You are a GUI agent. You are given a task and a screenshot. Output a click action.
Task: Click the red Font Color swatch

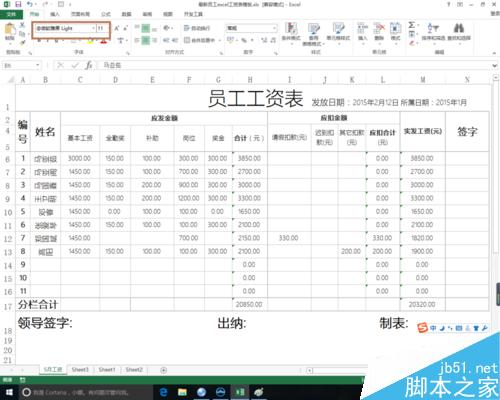[x=104, y=42]
